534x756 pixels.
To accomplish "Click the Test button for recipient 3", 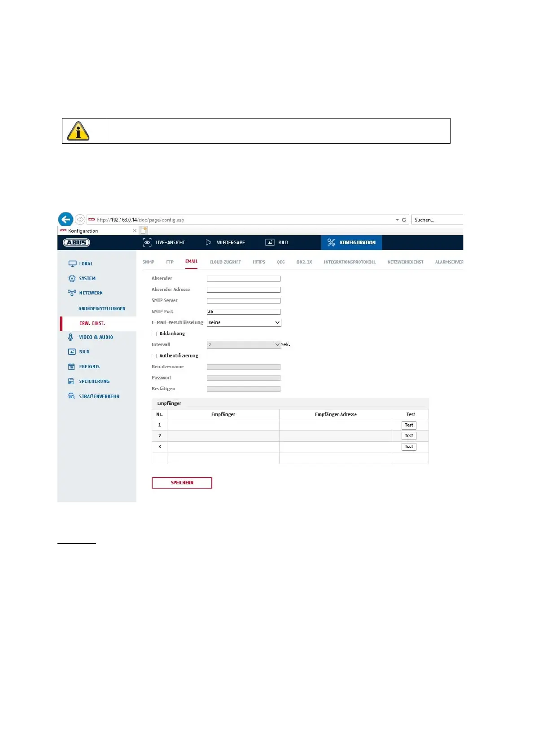I will point(409,447).
